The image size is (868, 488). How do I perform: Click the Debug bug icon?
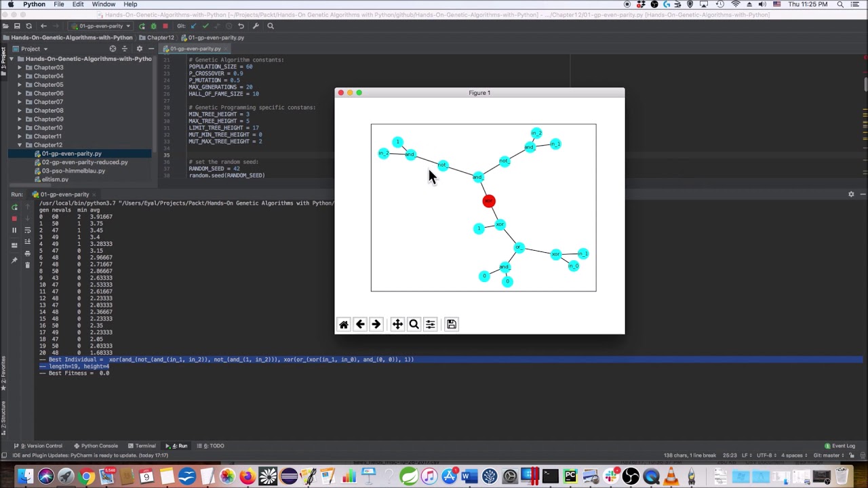[153, 26]
